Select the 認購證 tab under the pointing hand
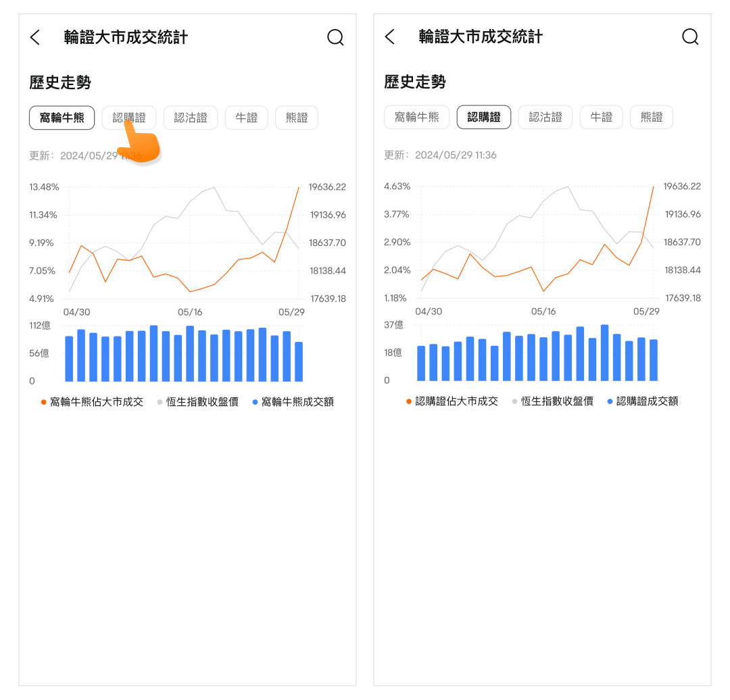 click(x=129, y=118)
